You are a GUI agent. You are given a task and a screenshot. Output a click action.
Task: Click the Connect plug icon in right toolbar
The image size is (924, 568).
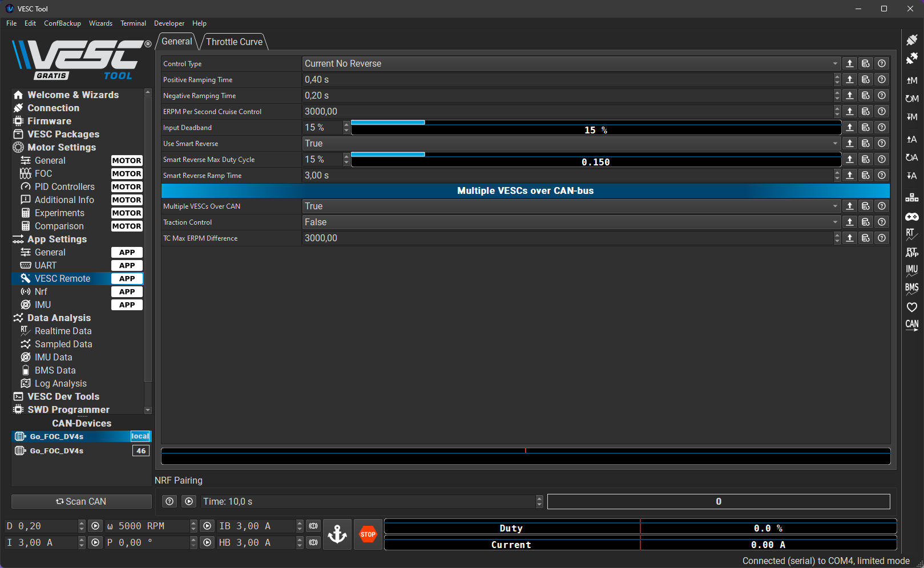point(911,40)
